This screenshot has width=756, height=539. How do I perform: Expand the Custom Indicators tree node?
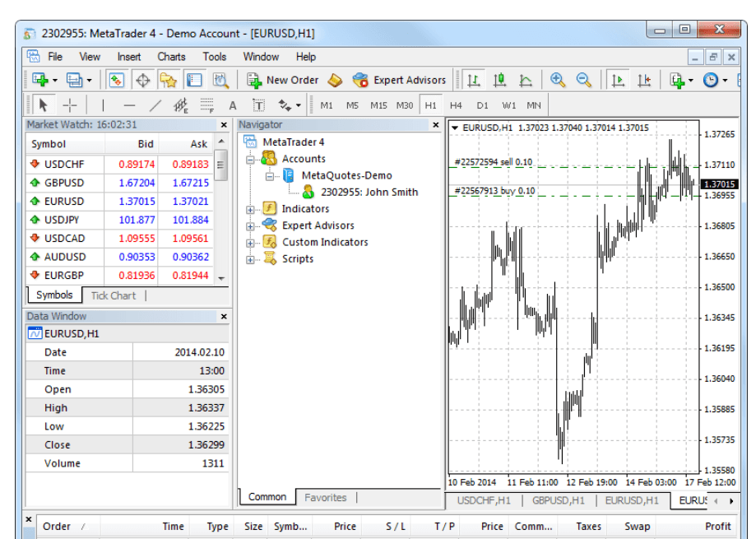250,243
